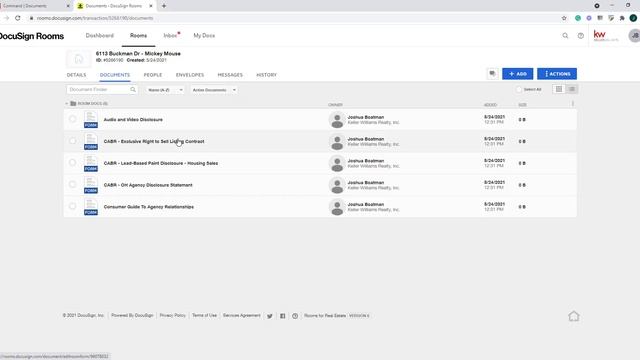
Task: Open the Name (A-Z) sort dropdown
Action: (x=165, y=90)
